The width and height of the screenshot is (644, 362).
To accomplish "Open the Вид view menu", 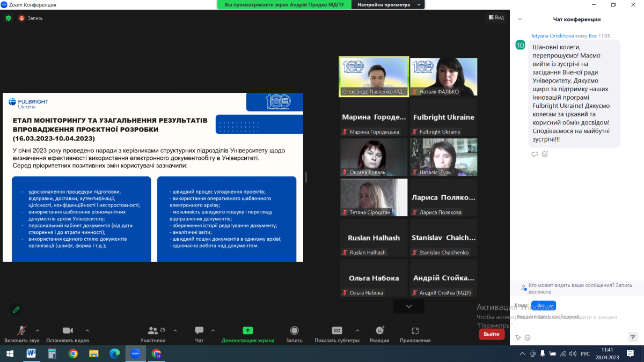I will coord(496,18).
